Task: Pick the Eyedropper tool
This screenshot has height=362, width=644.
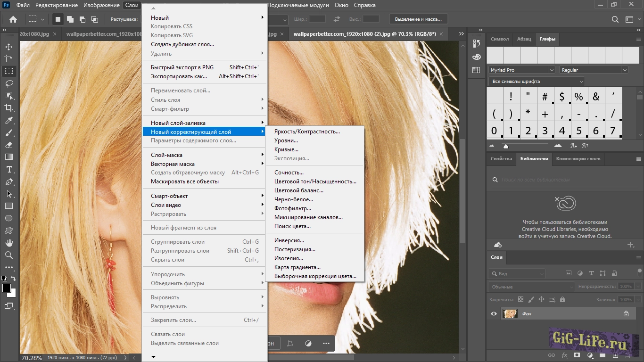Action: (x=9, y=121)
